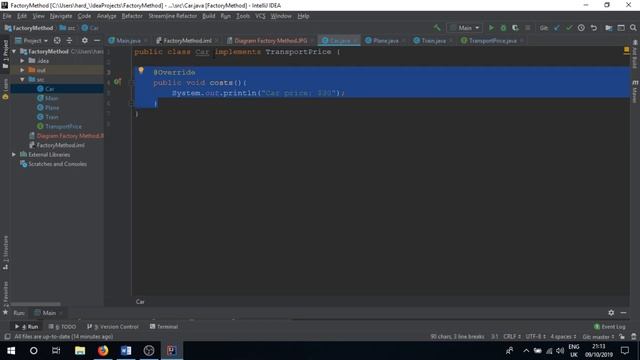
Task: Click the Search Everywhere magnifier icon
Action: point(633,28)
